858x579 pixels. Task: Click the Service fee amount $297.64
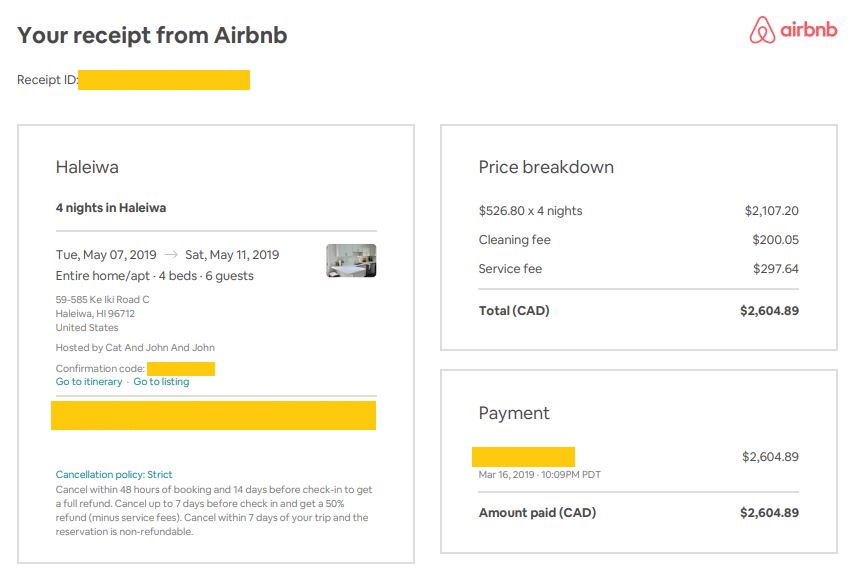click(x=775, y=269)
